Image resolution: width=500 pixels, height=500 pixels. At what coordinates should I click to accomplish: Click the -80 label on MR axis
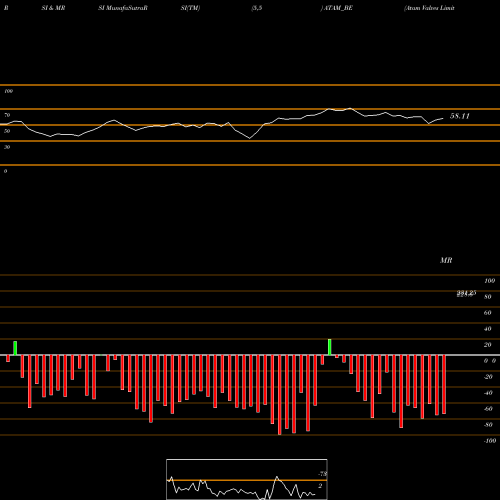(488, 425)
